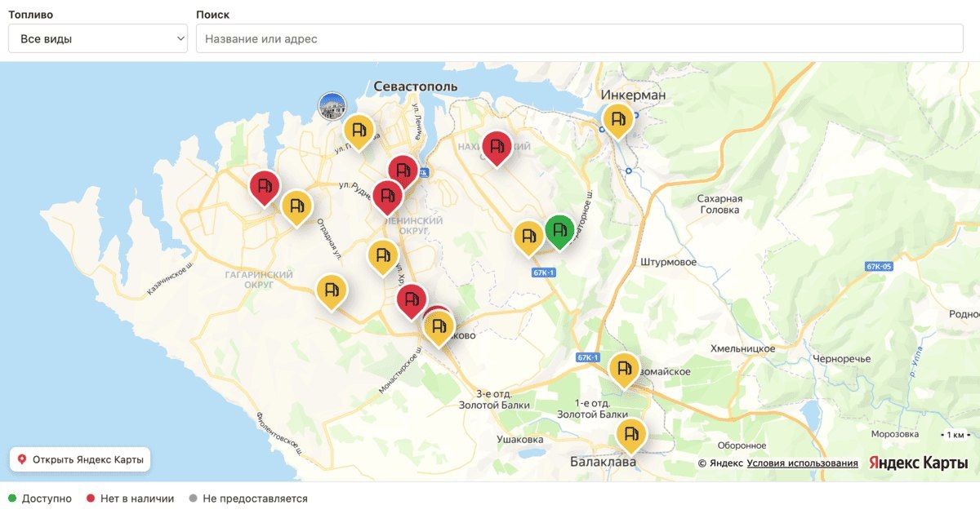980x514 pixels.
Task: Click the round photo landmark marker near Sevastopol
Action: 332,106
